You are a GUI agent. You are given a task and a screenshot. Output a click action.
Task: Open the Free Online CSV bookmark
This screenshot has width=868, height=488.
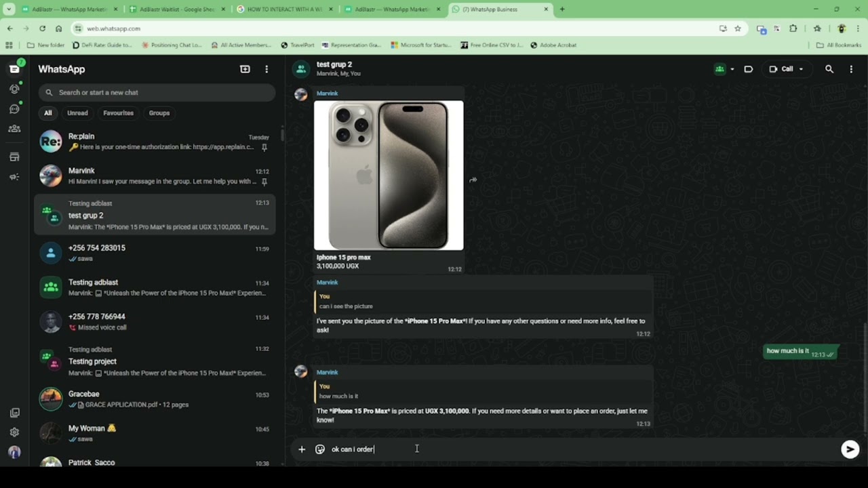(x=492, y=45)
